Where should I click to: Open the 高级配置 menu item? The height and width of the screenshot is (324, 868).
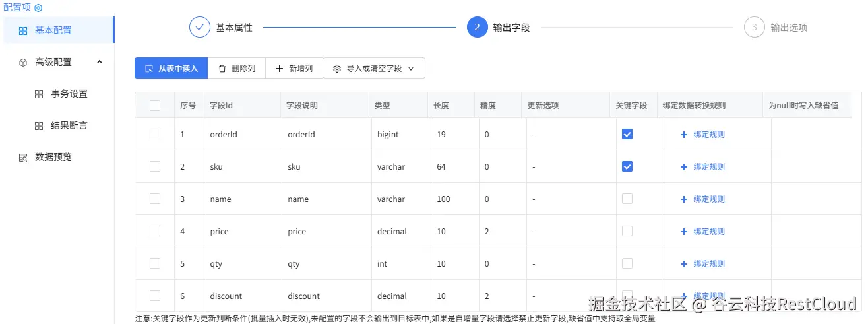pyautogui.click(x=58, y=62)
